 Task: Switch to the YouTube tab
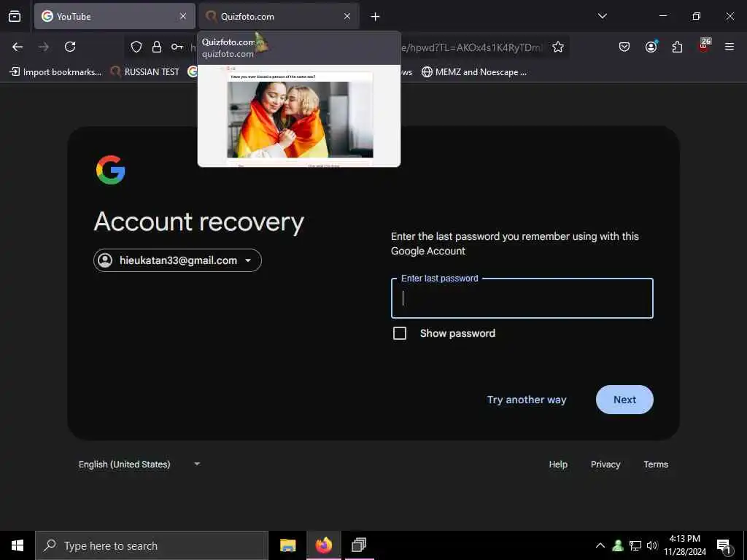(115, 16)
